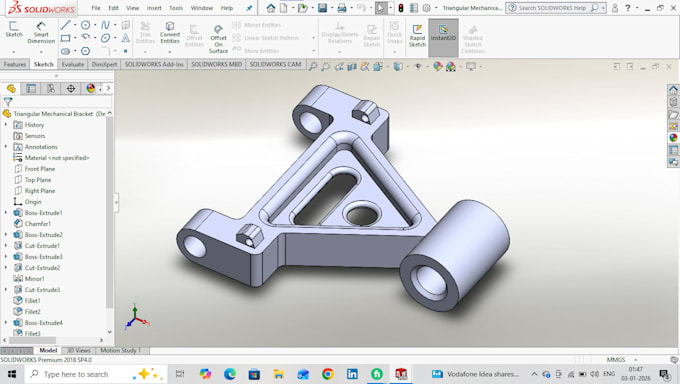Switch to the SOLIDWORKS CAM tab
The width and height of the screenshot is (680, 384).
pyautogui.click(x=275, y=64)
